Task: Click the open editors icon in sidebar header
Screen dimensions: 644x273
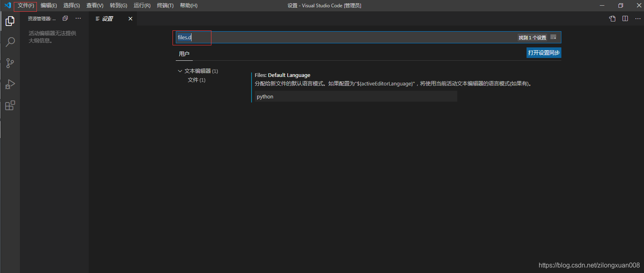Action: click(65, 18)
